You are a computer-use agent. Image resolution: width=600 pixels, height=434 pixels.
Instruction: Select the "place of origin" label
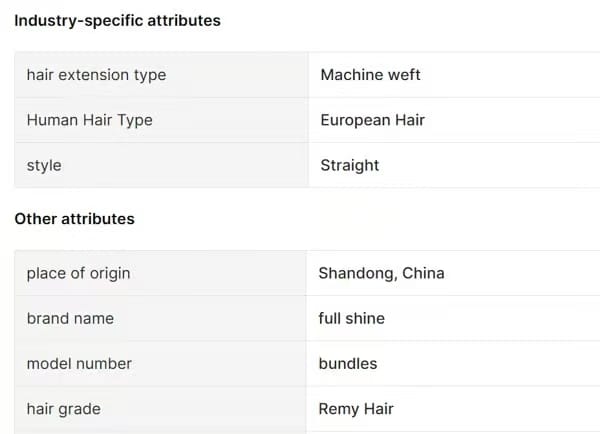click(78, 273)
